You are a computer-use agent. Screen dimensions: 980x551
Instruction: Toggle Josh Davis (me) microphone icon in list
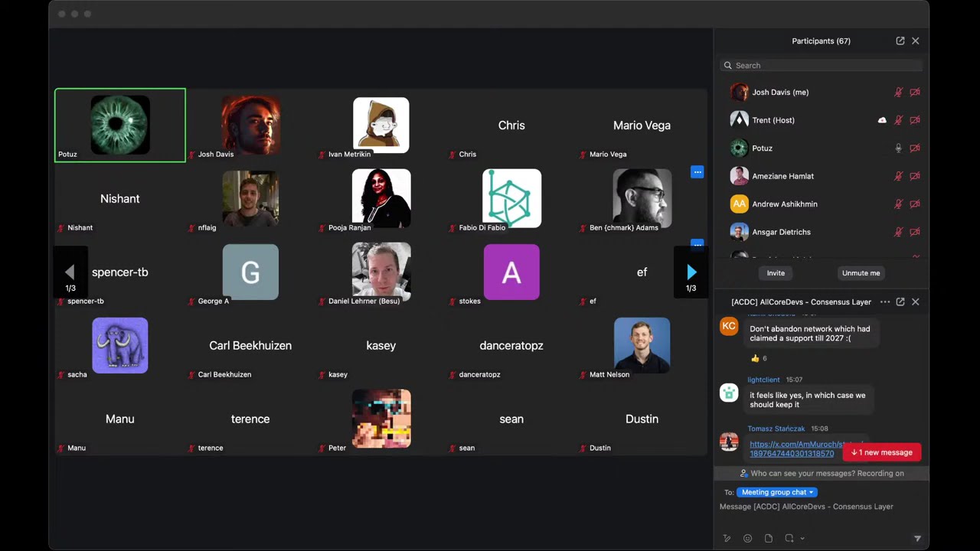click(899, 92)
